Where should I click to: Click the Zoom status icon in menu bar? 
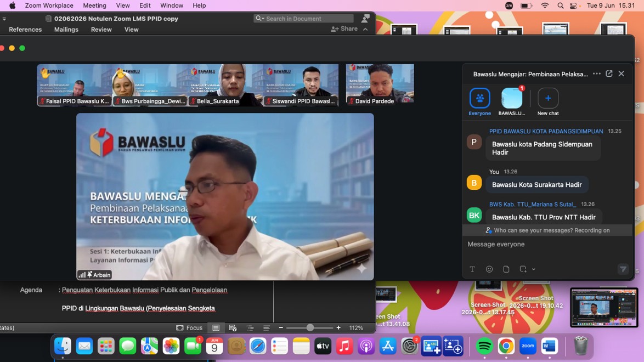click(x=509, y=5)
